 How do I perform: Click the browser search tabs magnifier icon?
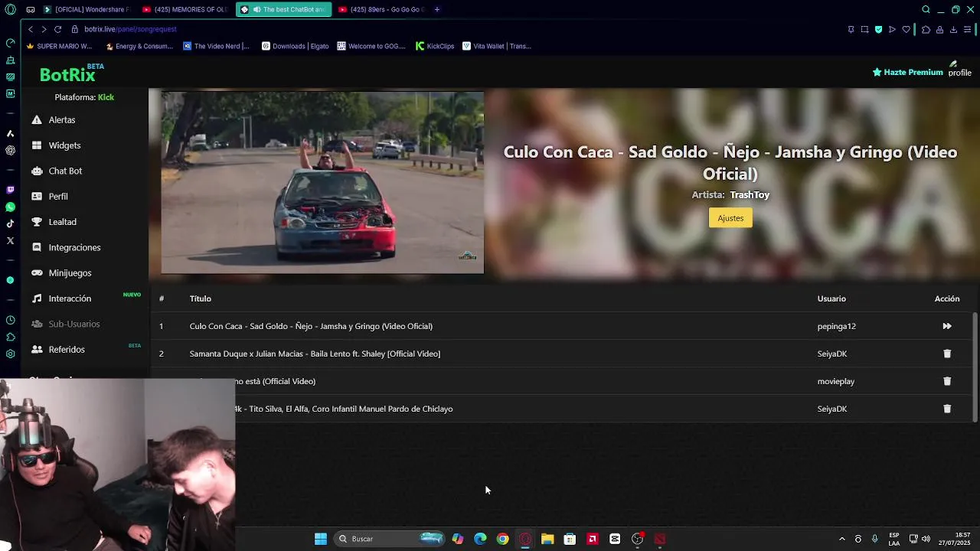point(926,9)
